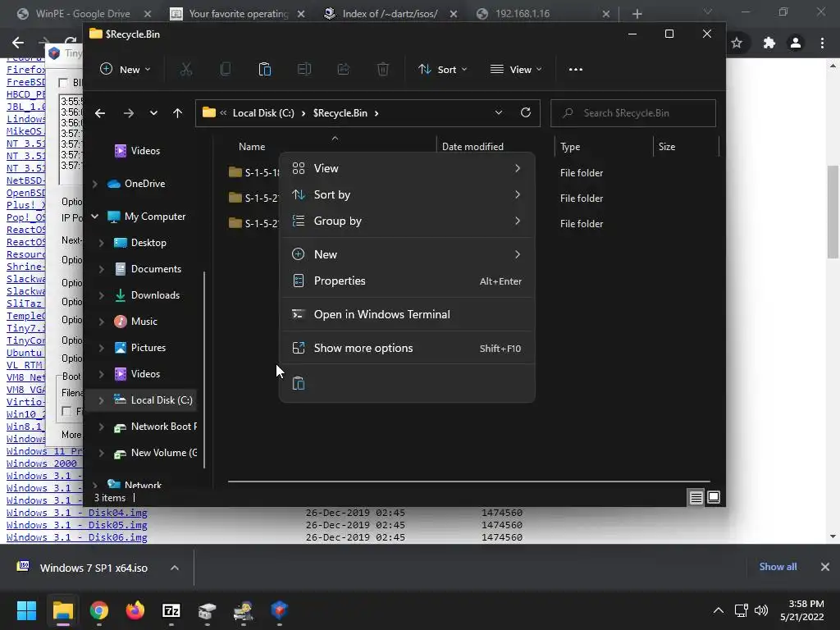Expand address bar history dropdown
The image size is (840, 630).
(x=498, y=112)
